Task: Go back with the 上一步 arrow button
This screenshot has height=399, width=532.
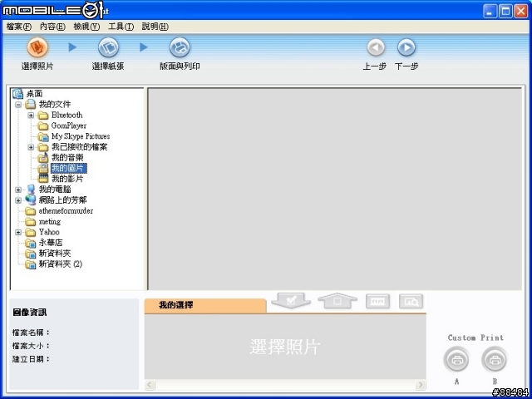Action: pos(376,47)
